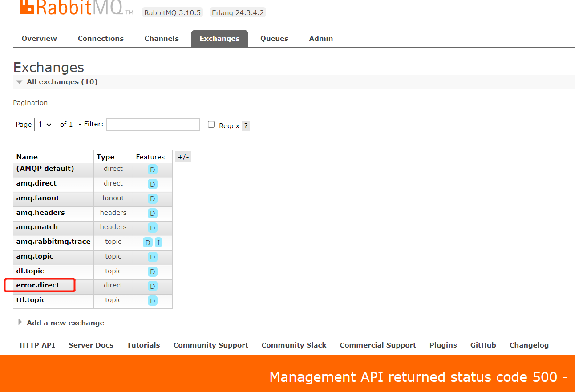This screenshot has width=575, height=392.
Task: Open the dl.topic exchange details
Action: pos(30,271)
